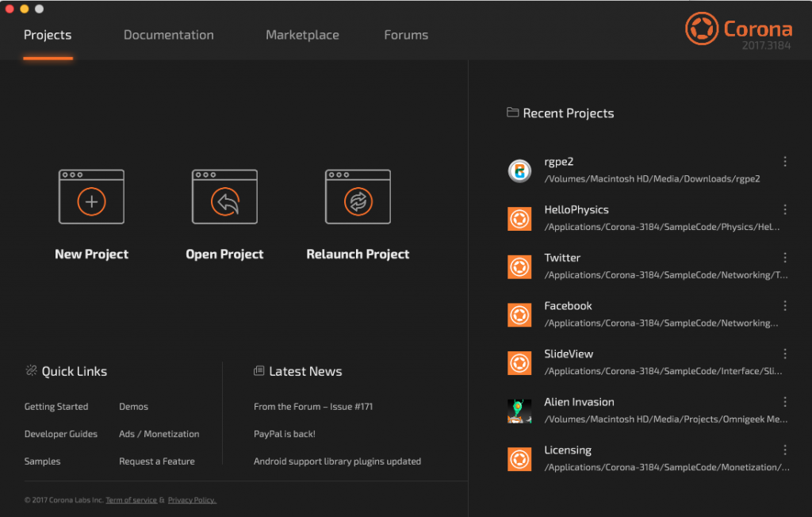Click the Alien Invasion project thumbnail
The width and height of the screenshot is (812, 517).
pyautogui.click(x=519, y=411)
